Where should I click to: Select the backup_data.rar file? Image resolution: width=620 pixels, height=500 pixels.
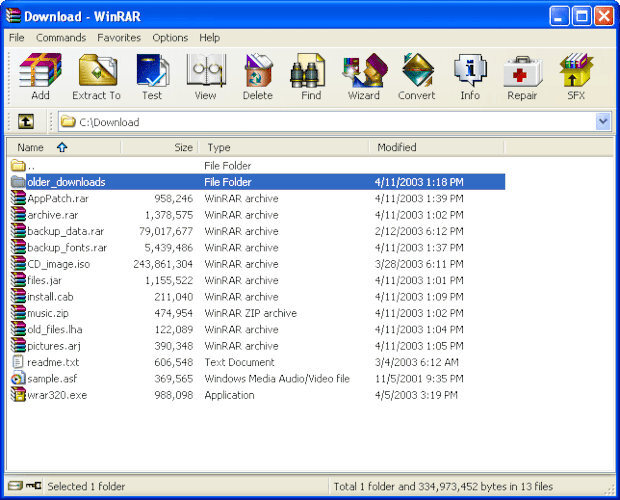coord(66,231)
